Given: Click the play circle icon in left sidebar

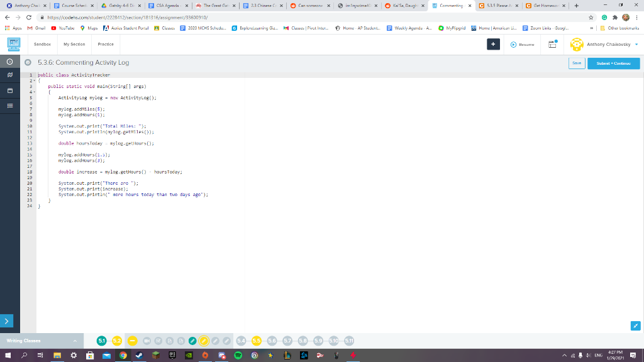Looking at the screenshot, I should tap(9, 62).
